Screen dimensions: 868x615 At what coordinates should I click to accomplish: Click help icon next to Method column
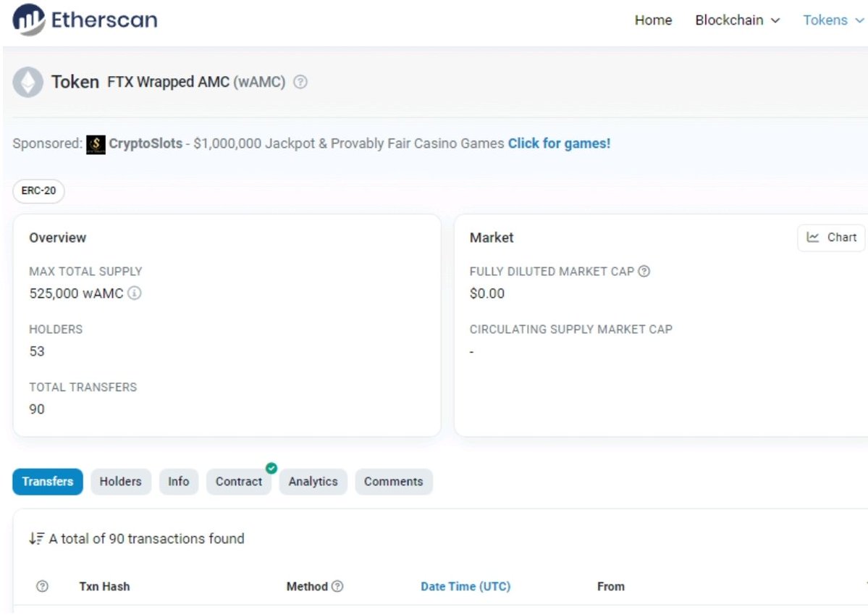click(337, 586)
